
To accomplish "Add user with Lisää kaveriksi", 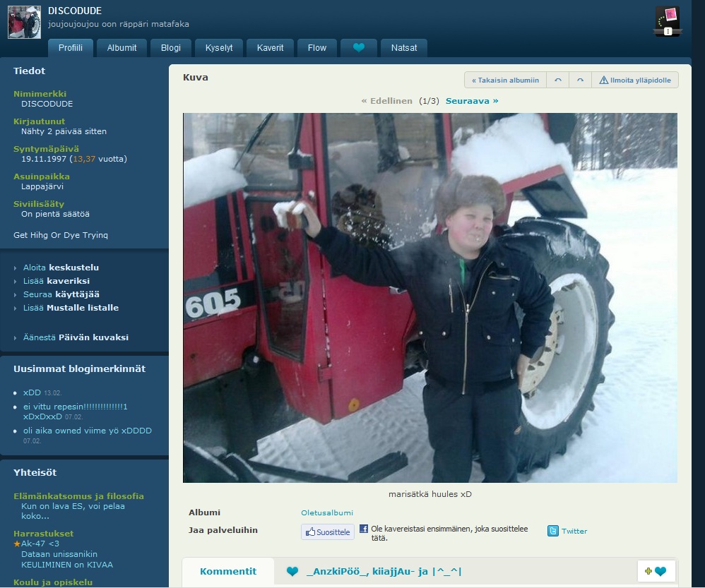I will click(x=57, y=281).
